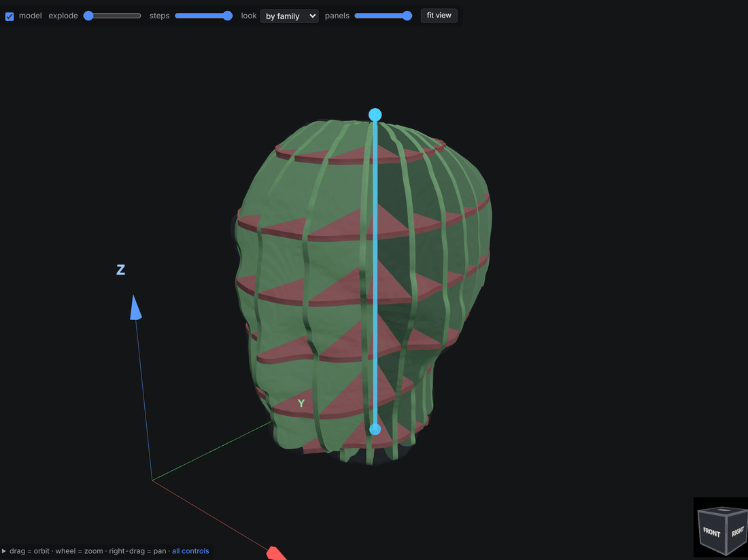
Task: Click the RIGHT face of view cube
Action: click(738, 531)
